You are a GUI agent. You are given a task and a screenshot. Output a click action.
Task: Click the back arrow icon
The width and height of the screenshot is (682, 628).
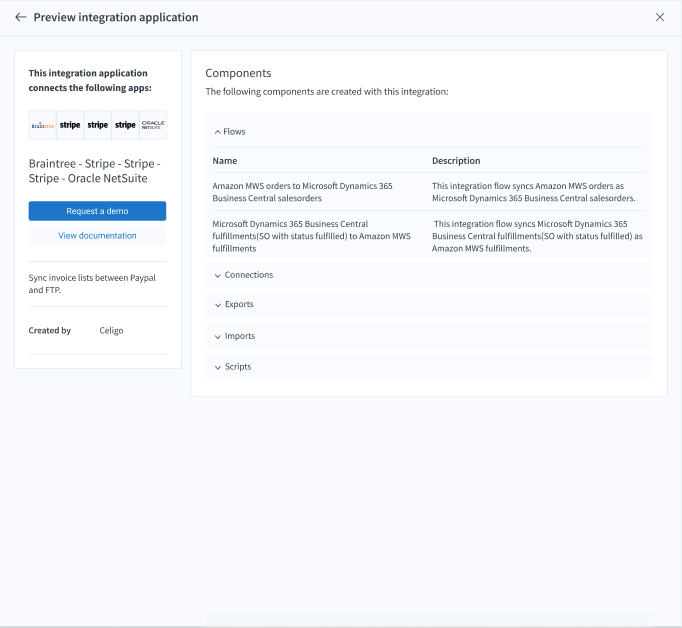20,17
